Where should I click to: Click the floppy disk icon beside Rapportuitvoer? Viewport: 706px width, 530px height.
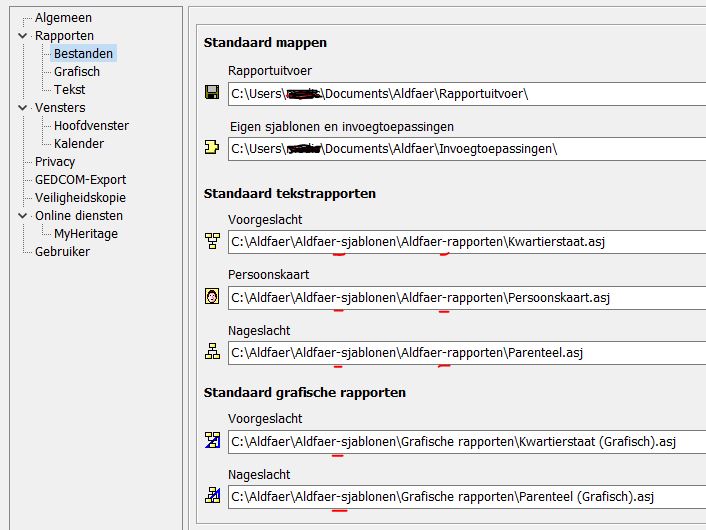click(212, 93)
